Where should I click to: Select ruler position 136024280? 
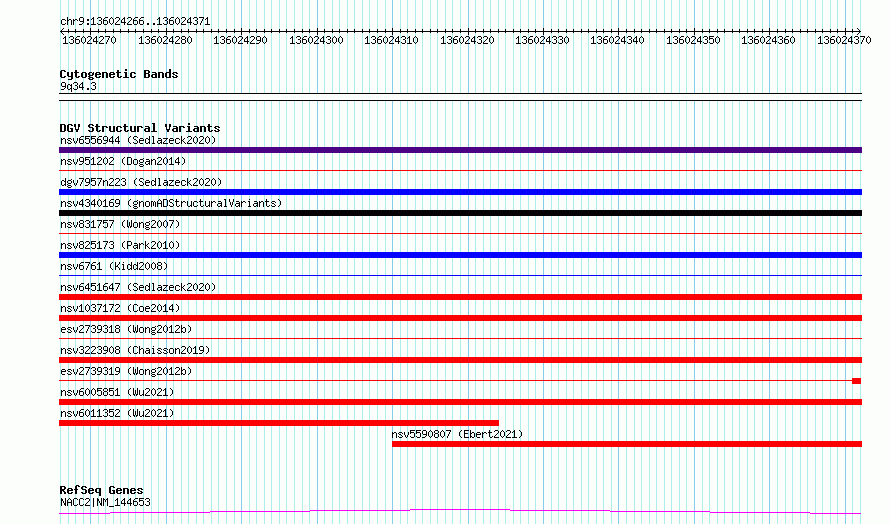165,40
